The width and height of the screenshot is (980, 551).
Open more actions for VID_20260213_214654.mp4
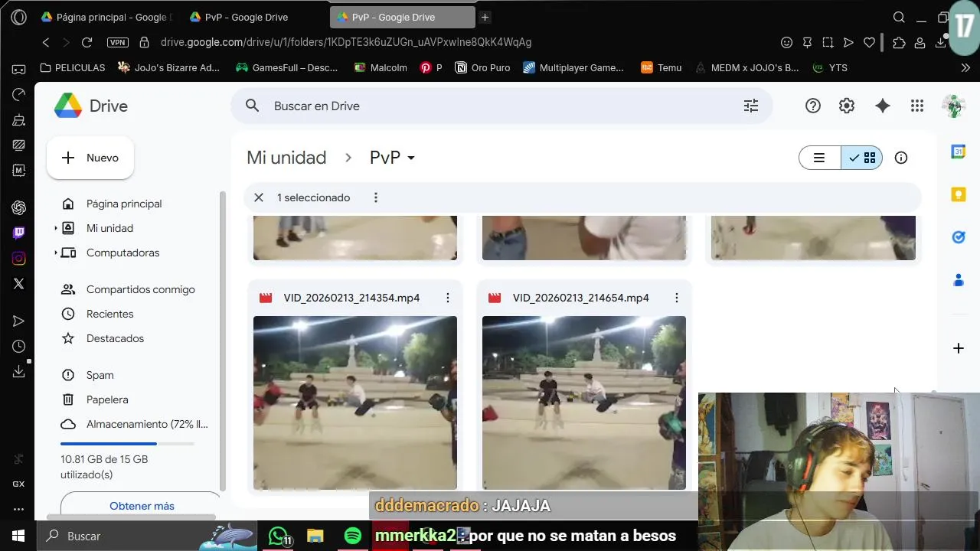tap(676, 298)
